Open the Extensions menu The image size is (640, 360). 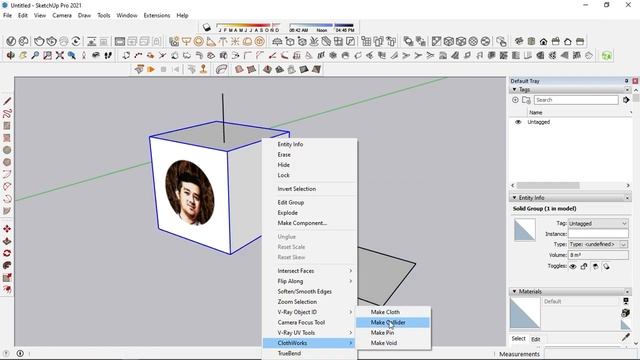point(157,16)
